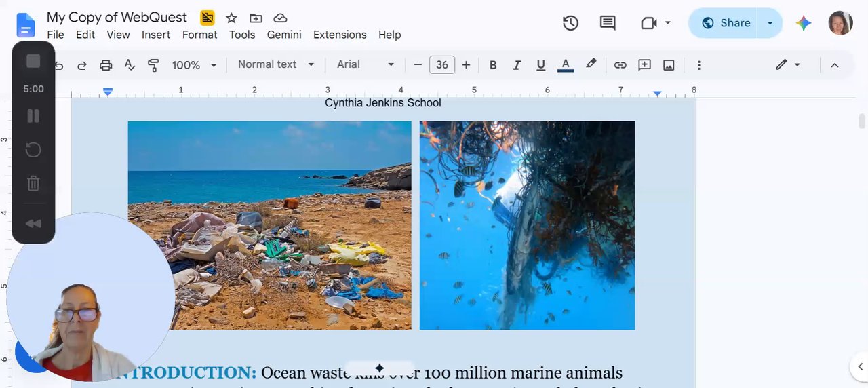868x388 pixels.
Task: Open the Normal text style dropdown
Action: pyautogui.click(x=276, y=64)
